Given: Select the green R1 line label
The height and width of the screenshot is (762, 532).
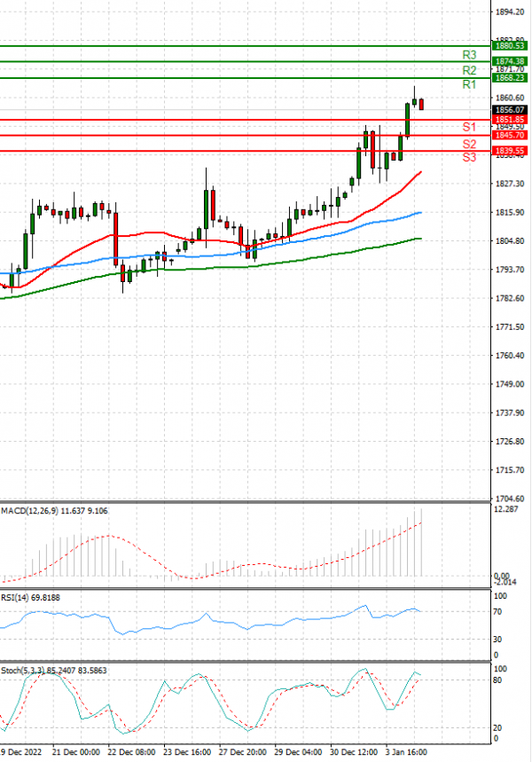Looking at the screenshot, I should pos(469,84).
